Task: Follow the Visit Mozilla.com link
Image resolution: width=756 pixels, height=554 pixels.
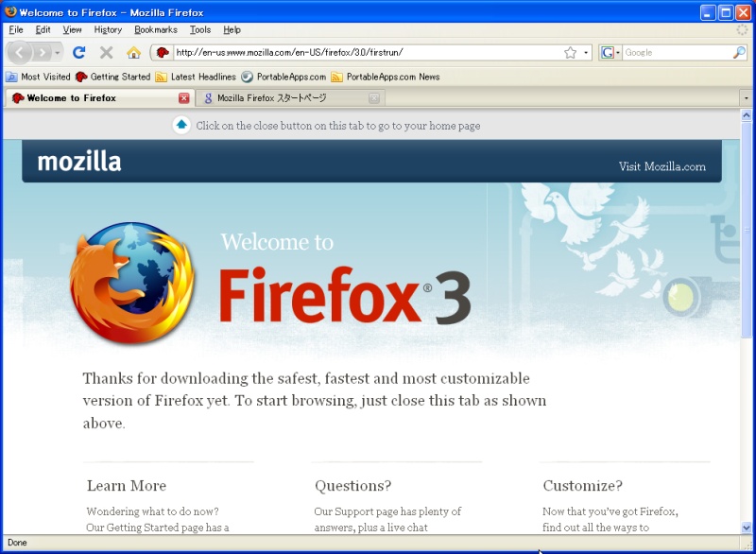Action: (x=662, y=166)
